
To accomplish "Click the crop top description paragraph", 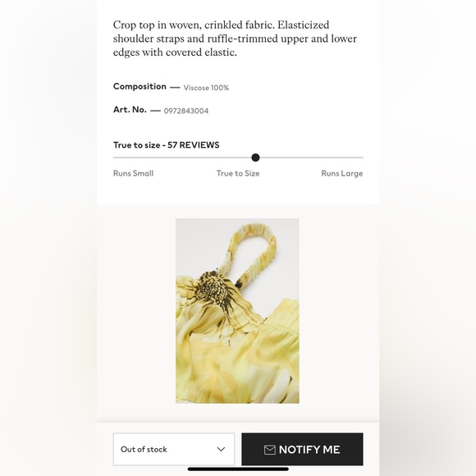I will (235, 39).
